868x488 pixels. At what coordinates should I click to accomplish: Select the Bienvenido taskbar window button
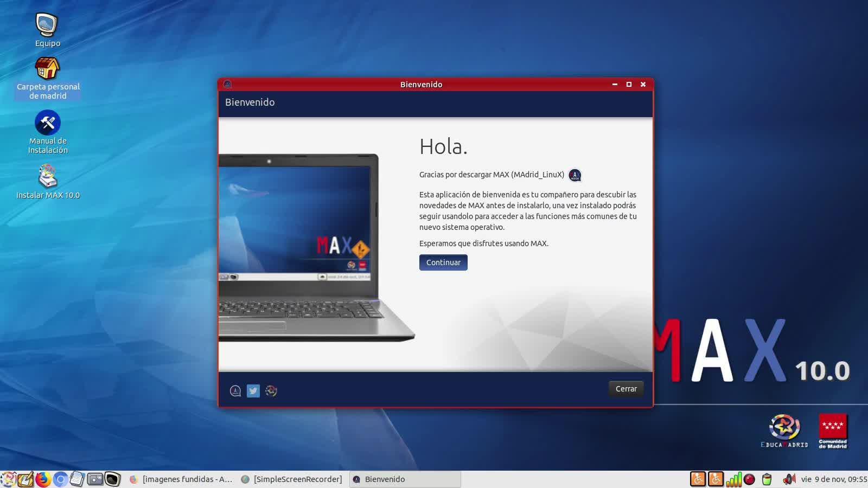pos(405,479)
